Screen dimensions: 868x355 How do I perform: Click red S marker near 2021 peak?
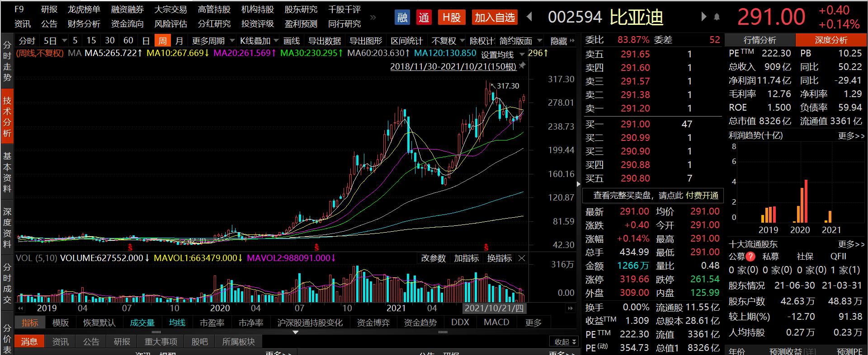click(486, 247)
